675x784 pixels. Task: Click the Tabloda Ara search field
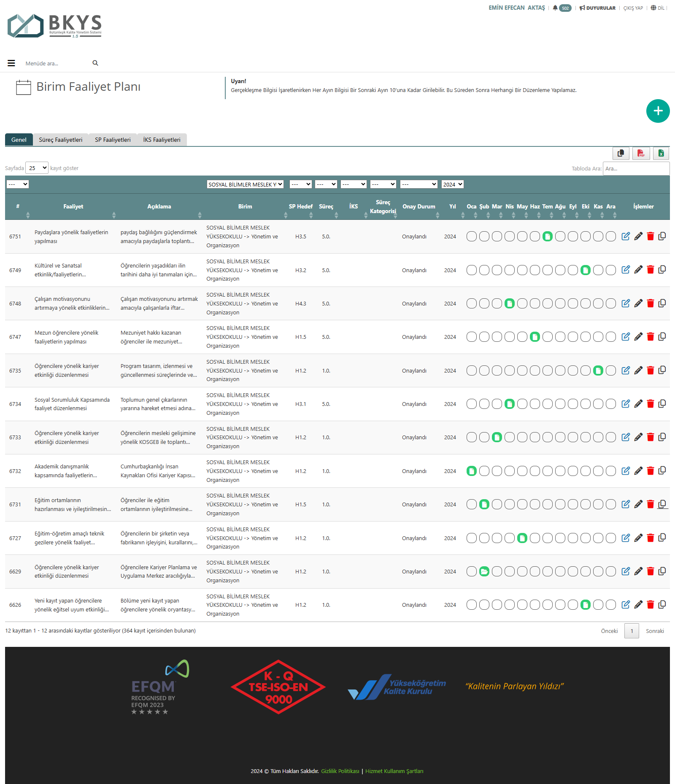[636, 168]
